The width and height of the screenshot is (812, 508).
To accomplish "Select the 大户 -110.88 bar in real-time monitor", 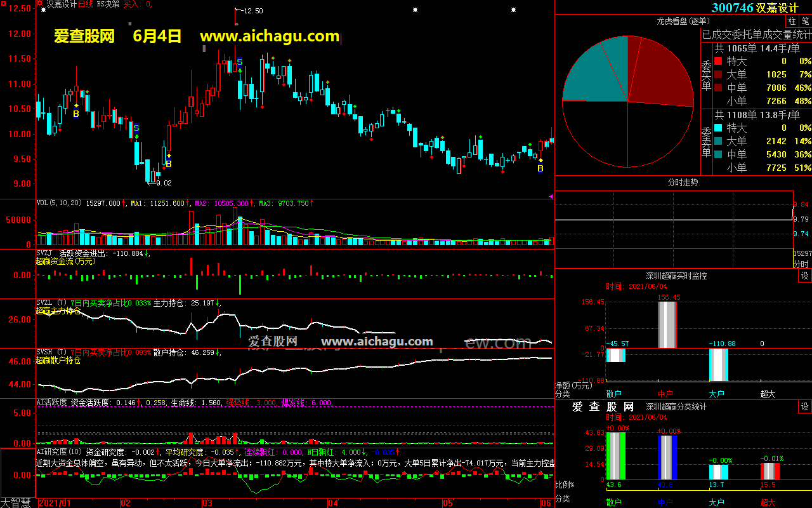I will [718, 364].
